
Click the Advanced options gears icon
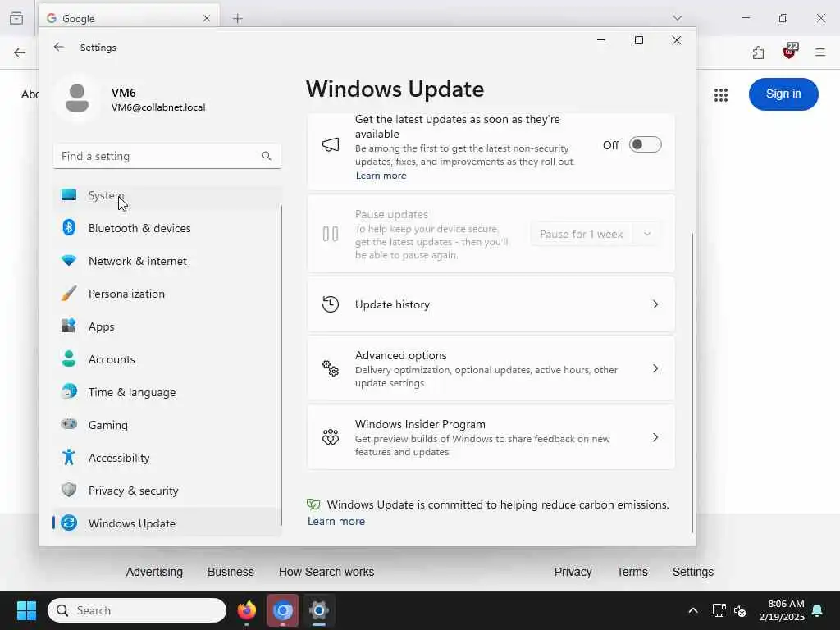click(x=331, y=368)
